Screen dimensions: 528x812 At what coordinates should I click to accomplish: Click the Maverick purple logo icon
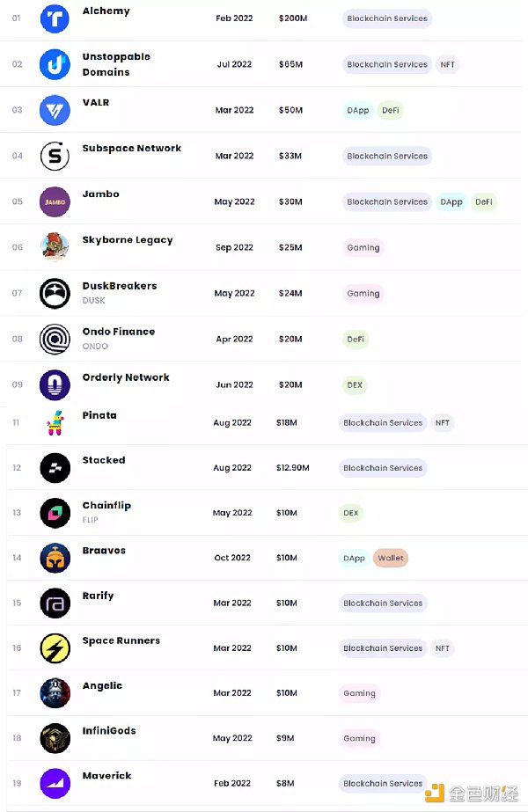[x=55, y=783]
